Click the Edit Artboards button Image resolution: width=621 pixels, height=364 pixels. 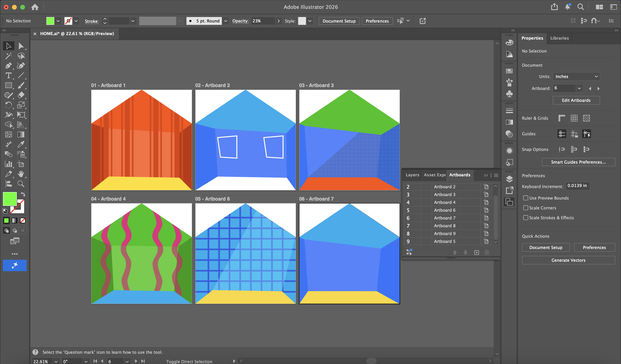[x=576, y=100]
